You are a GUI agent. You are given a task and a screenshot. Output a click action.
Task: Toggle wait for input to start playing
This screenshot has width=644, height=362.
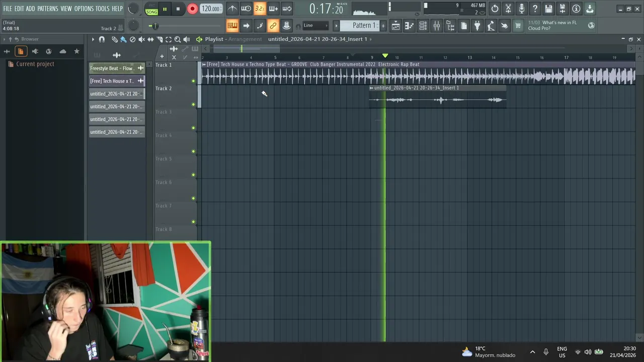tap(246, 9)
